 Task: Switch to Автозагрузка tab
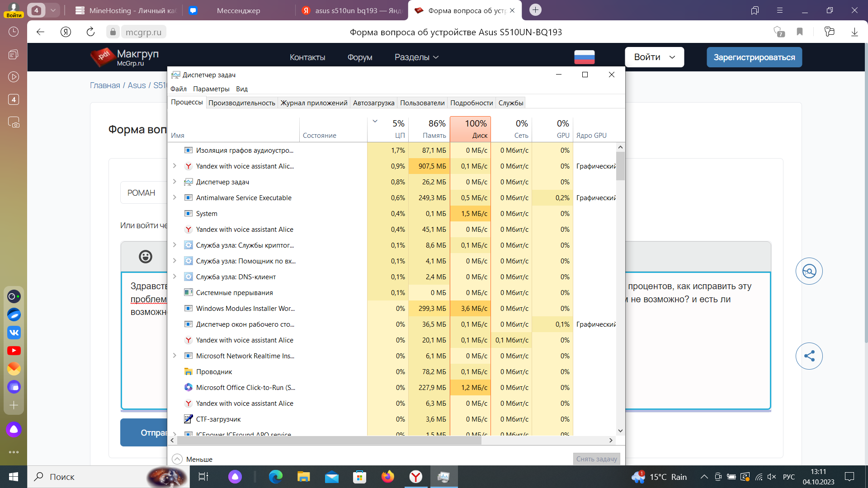click(x=373, y=103)
